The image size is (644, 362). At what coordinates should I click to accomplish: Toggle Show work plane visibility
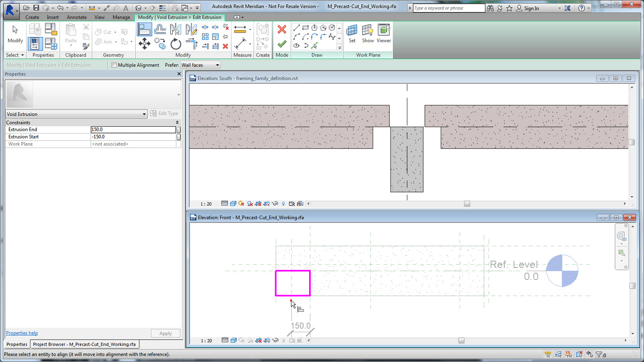click(x=367, y=33)
